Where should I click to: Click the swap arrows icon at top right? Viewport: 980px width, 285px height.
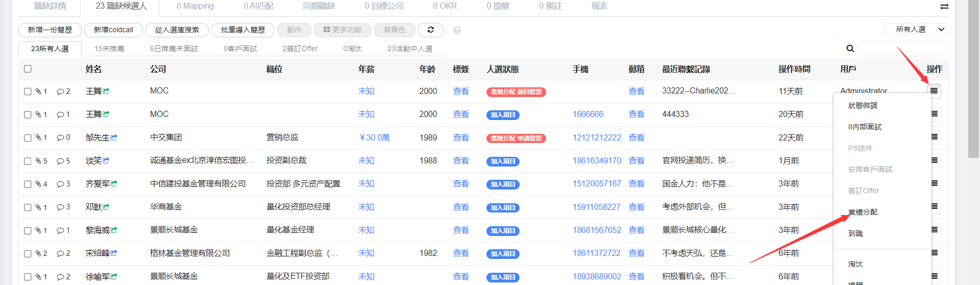point(944,7)
